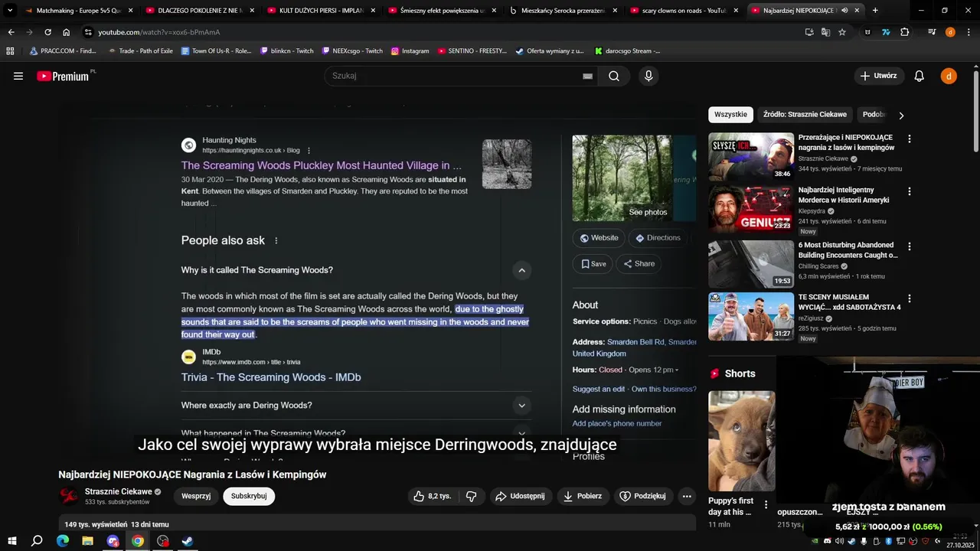The height and width of the screenshot is (551, 980).
Task: Open options for 'Przerażające i NIEPOKOJĄCE' video
Action: [x=910, y=139]
